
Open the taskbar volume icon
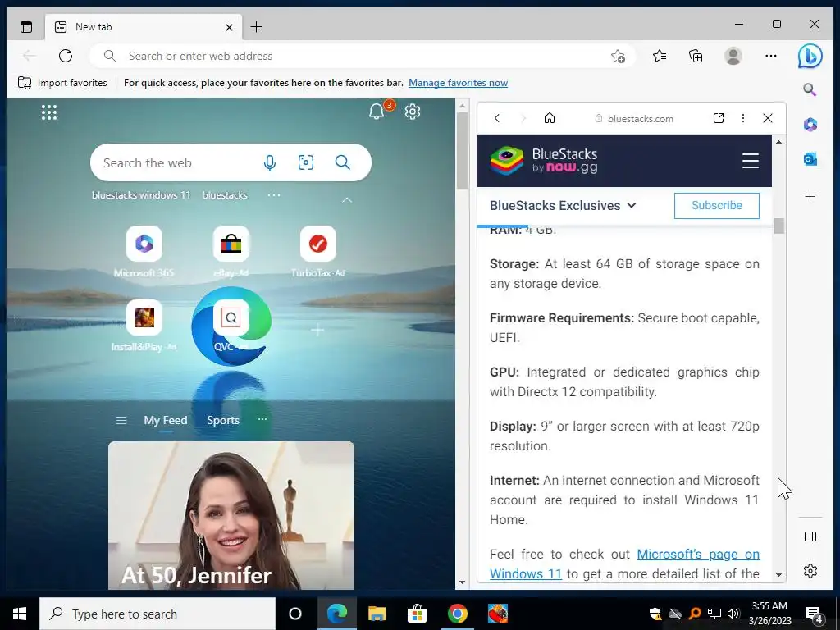(x=734, y=614)
